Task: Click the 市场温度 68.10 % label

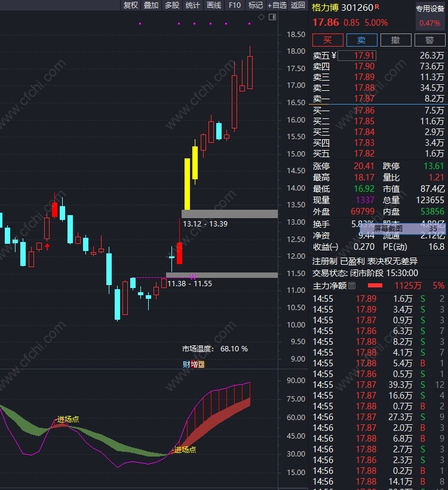Action: coord(215,349)
